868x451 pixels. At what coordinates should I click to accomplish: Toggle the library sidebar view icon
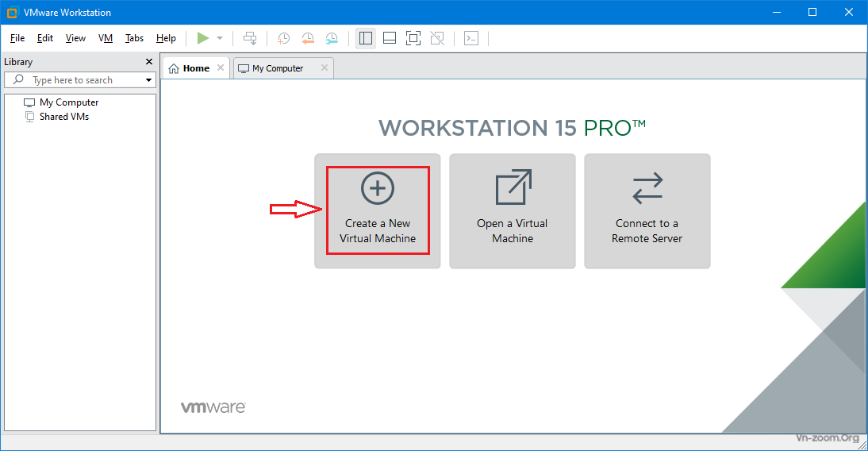tap(365, 38)
